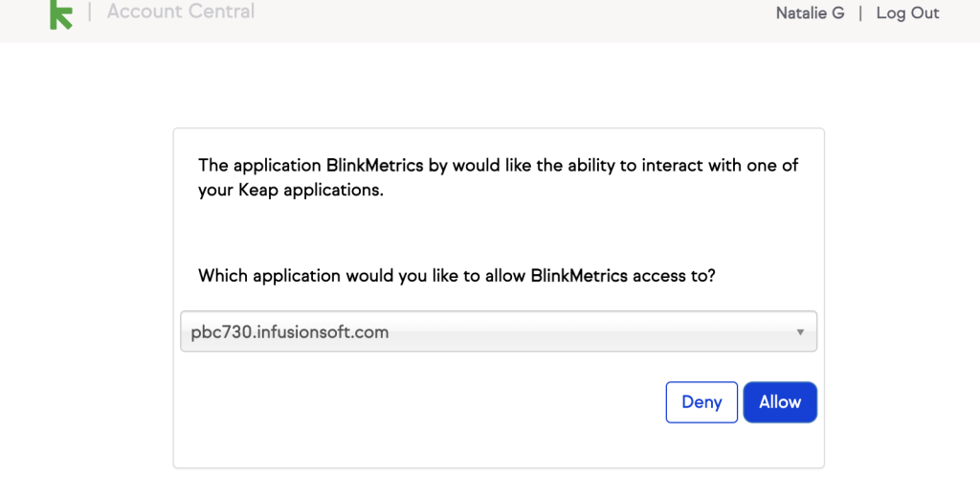Open the Account Central header title

tap(181, 12)
